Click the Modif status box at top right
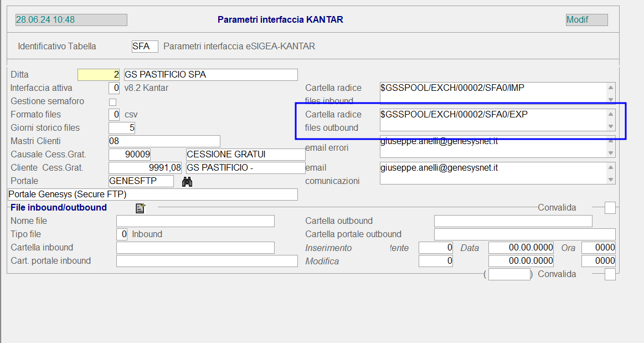Viewport: 644px width, 343px height. 586,20
